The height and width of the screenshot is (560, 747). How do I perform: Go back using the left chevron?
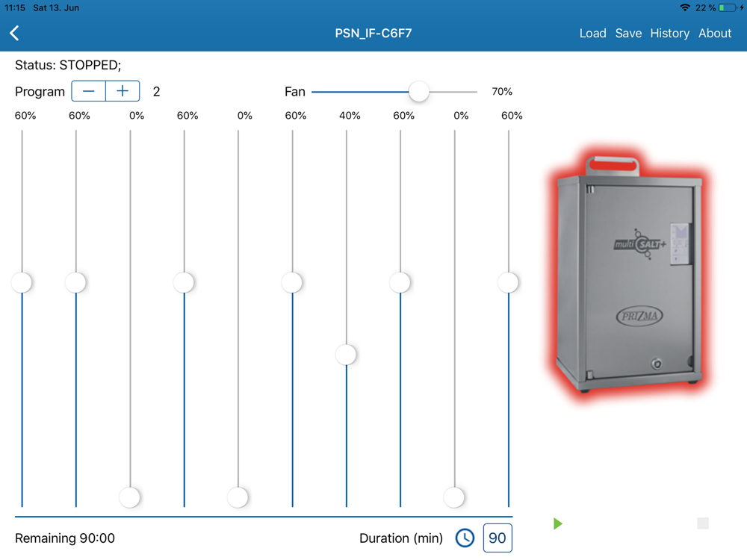(14, 34)
